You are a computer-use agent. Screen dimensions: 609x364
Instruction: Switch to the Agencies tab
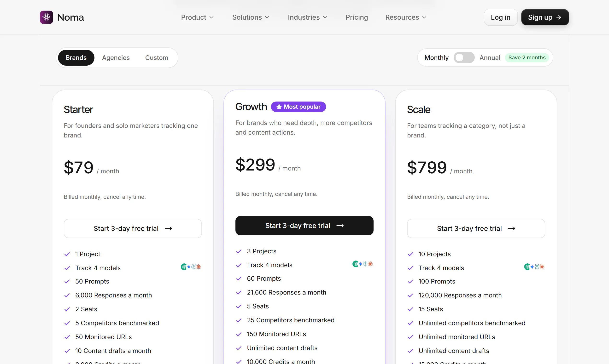[x=116, y=58]
